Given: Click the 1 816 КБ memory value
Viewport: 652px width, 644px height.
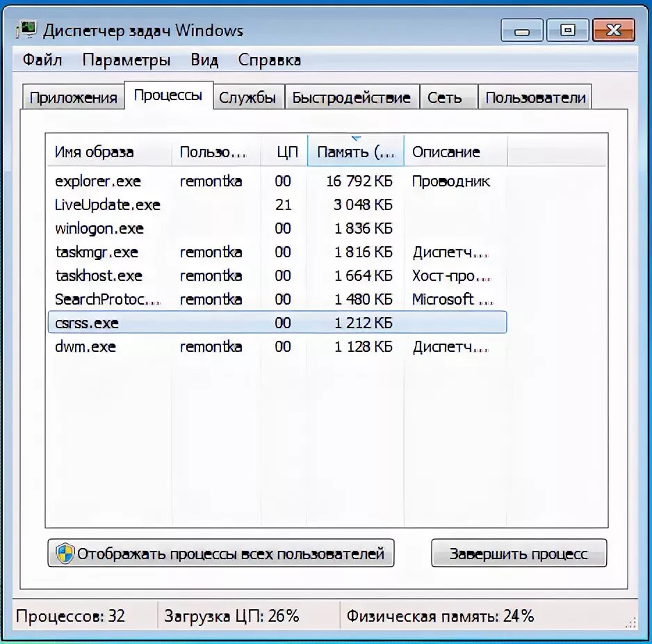Looking at the screenshot, I should click(364, 252).
